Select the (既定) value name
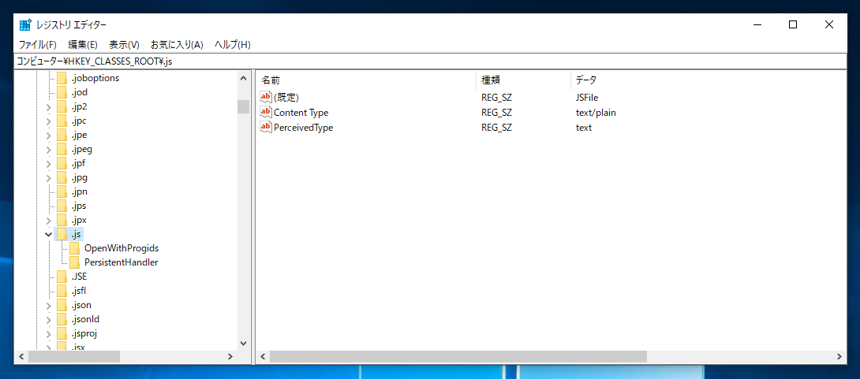Viewport: 860px width, 379px height. (x=286, y=97)
